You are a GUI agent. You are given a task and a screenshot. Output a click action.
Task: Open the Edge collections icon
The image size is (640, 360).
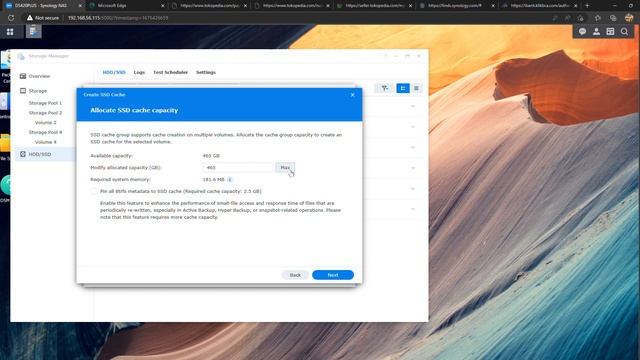pos(613,18)
